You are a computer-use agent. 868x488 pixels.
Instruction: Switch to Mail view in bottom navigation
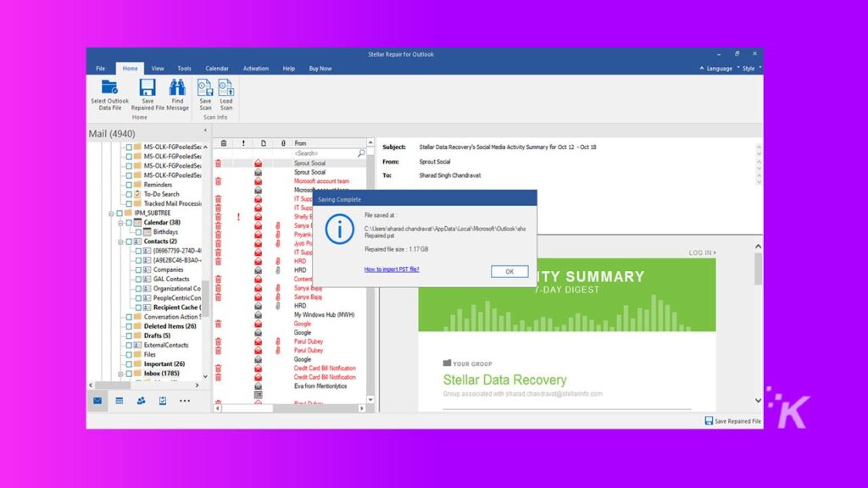point(97,401)
